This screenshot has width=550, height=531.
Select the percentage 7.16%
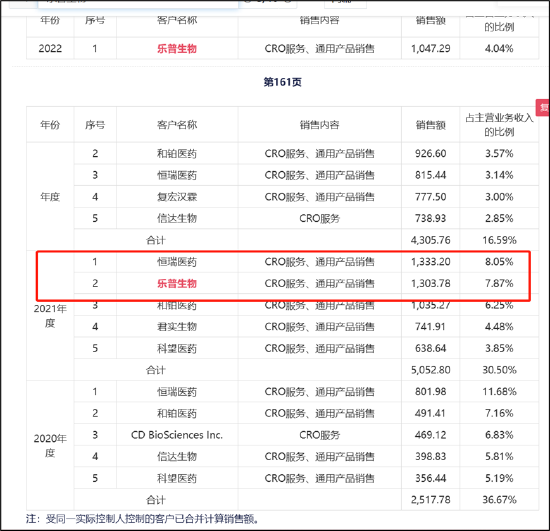(x=499, y=414)
